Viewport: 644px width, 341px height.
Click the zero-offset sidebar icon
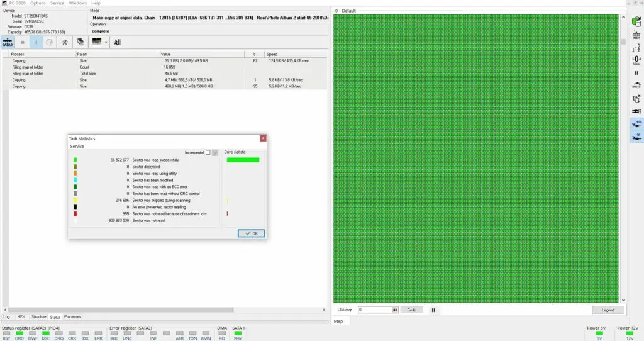tap(636, 60)
